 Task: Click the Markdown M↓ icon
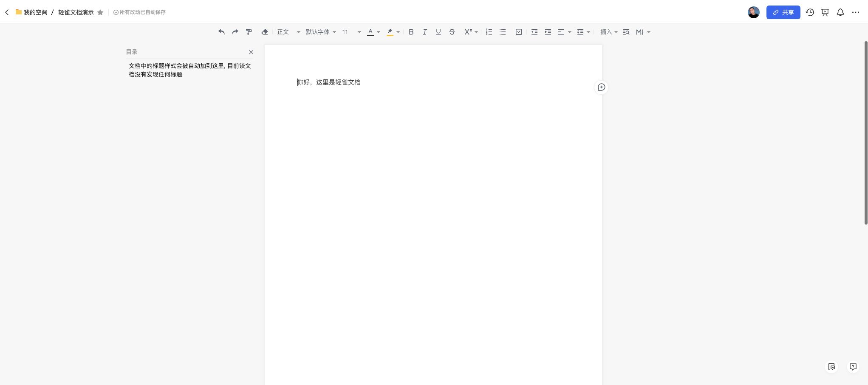pyautogui.click(x=640, y=32)
